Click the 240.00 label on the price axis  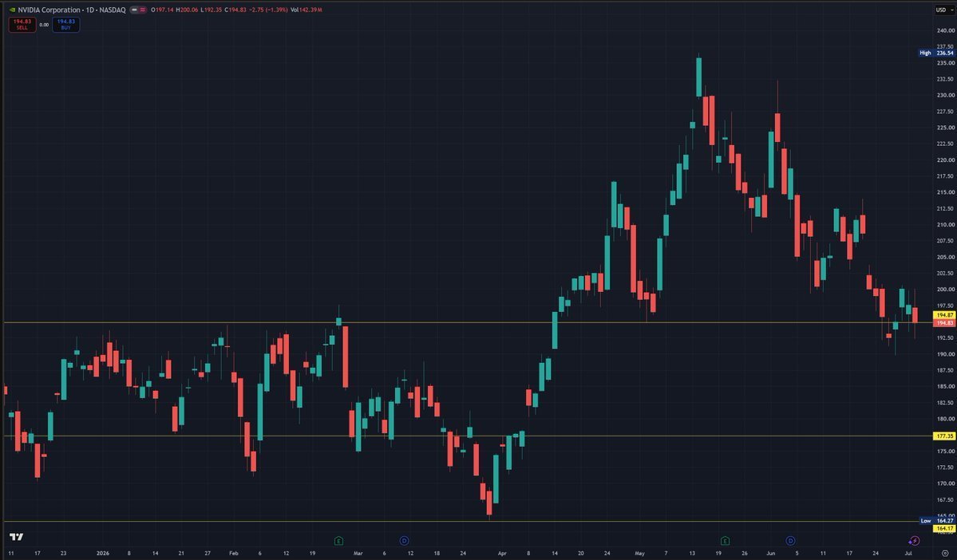coord(945,30)
